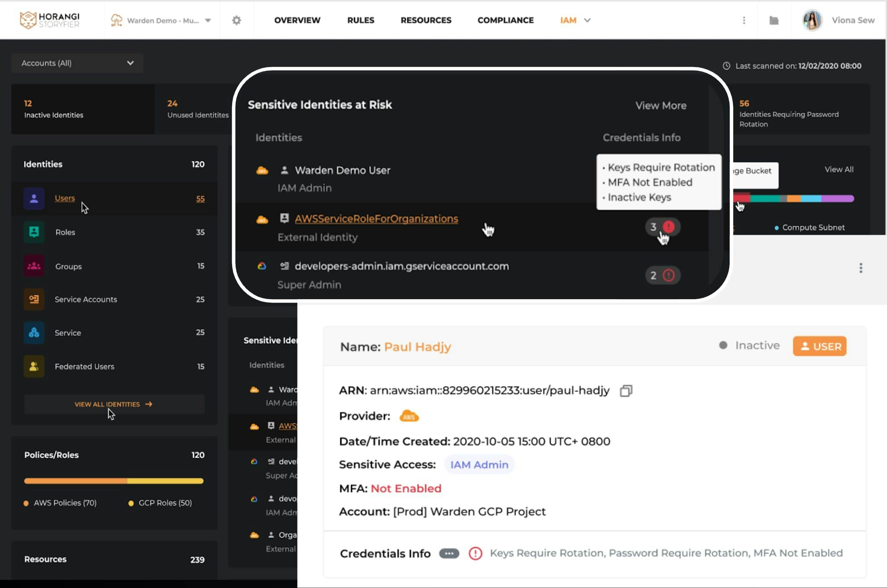Screen dimensions: 887x588
Task: Open the top bar vertical dots menu
Action: [x=744, y=20]
